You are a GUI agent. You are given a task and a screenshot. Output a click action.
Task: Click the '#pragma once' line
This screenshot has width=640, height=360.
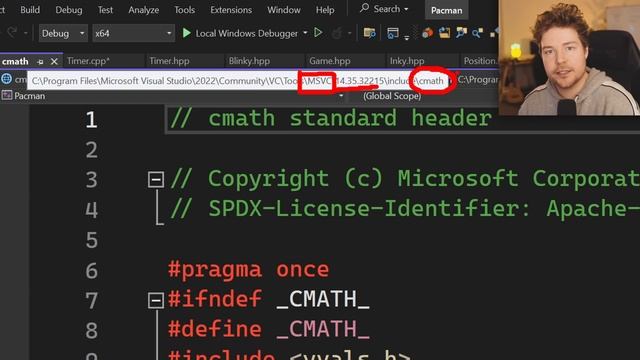pos(249,270)
